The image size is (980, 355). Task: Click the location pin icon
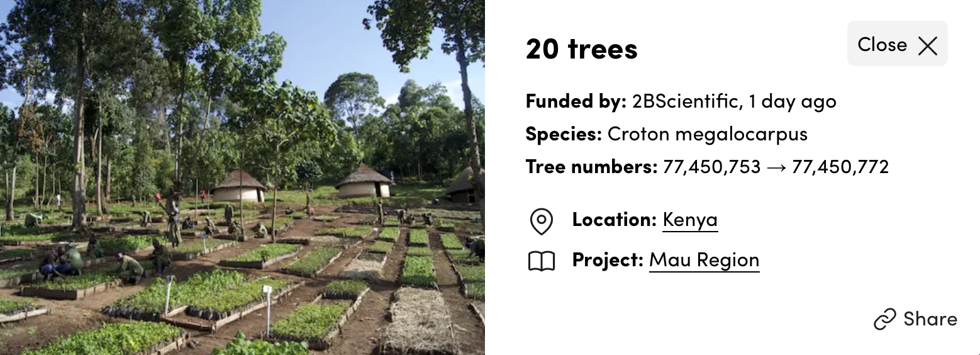pyautogui.click(x=542, y=222)
